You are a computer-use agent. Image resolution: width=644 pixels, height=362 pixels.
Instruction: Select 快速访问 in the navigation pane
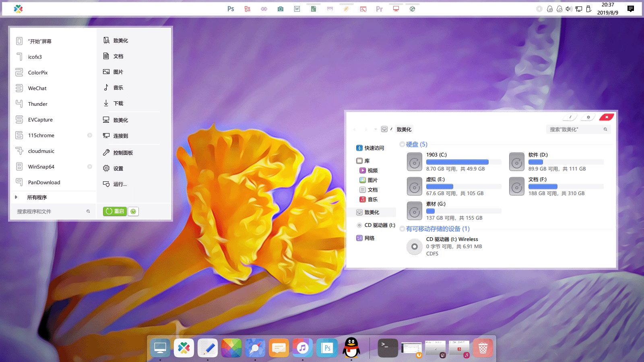374,148
